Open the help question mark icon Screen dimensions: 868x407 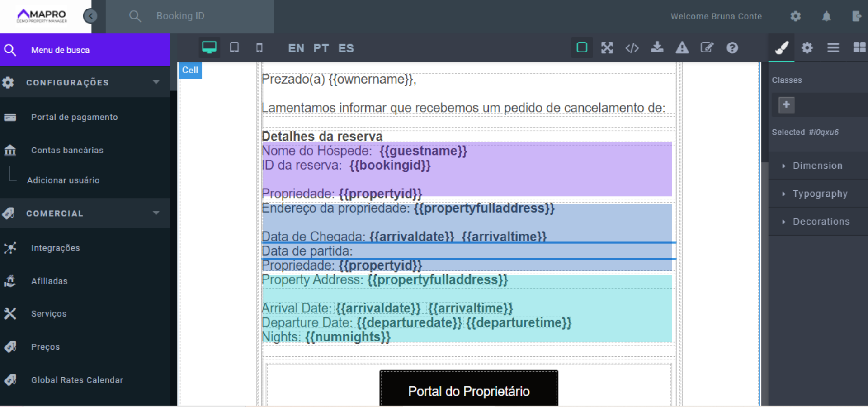tap(732, 47)
